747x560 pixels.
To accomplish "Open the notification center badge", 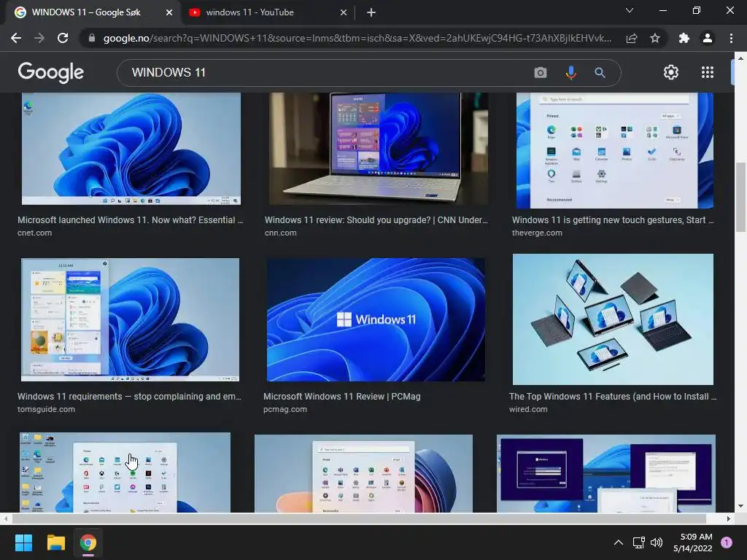I will tap(727, 542).
